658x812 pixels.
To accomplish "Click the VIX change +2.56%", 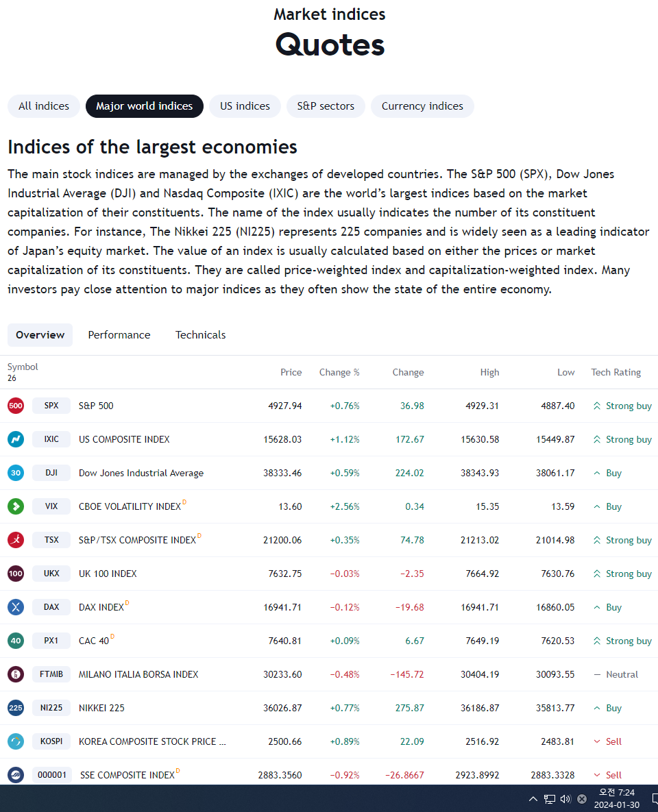I will click(345, 507).
